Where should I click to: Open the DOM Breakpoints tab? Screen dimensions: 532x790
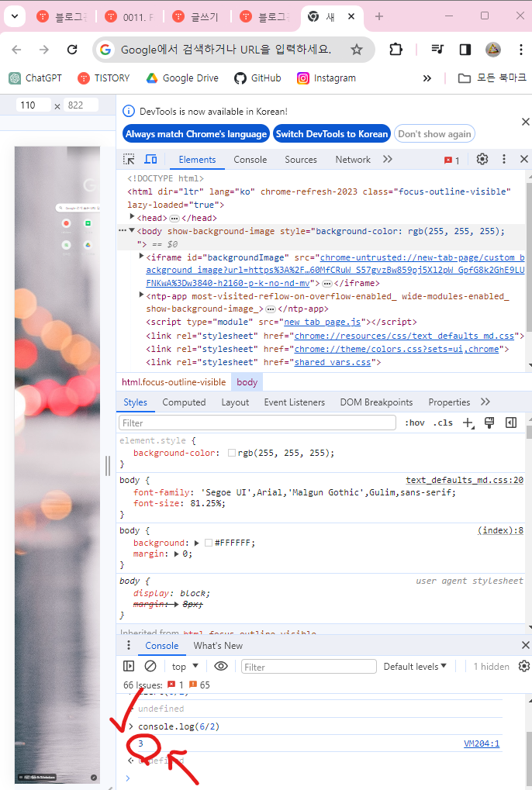[x=376, y=402]
